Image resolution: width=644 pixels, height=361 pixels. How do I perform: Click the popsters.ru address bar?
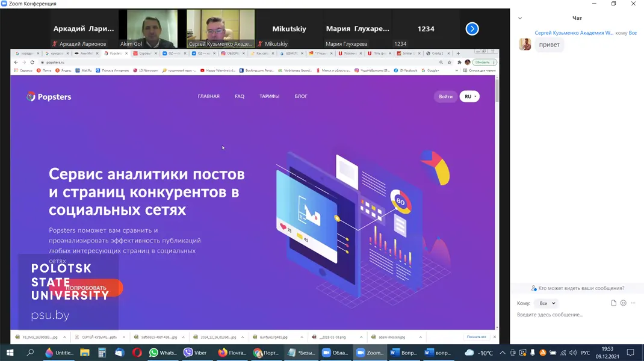pos(237,63)
